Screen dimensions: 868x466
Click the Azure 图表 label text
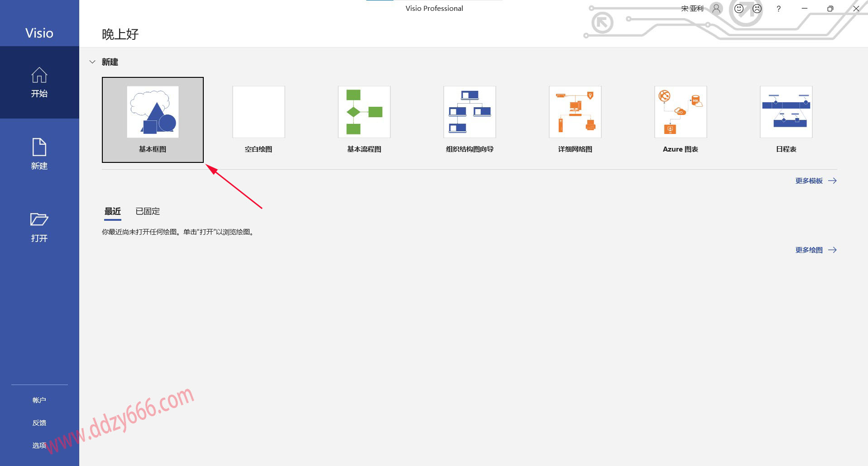coord(681,149)
